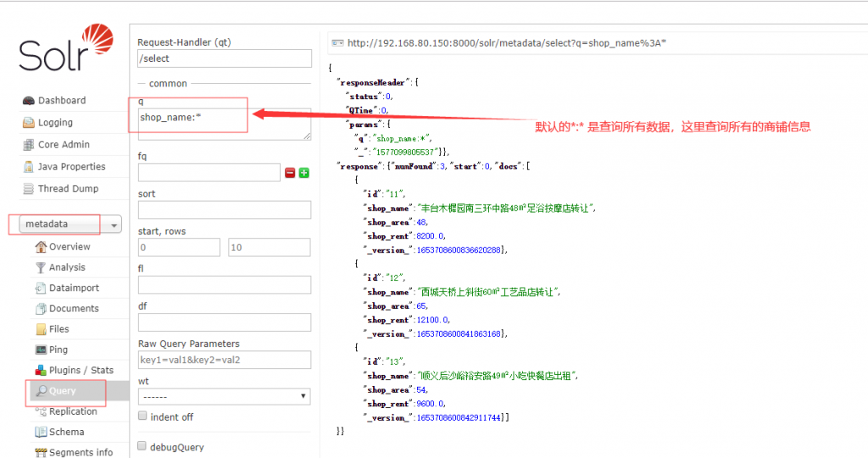
Task: Go to the Schema menu item
Action: (x=66, y=432)
